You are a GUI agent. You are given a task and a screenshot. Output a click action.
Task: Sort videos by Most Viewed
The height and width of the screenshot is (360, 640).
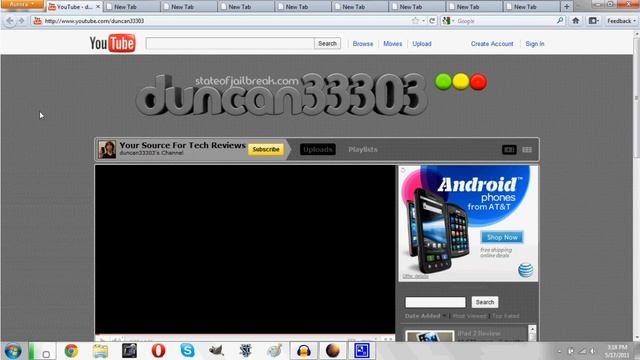[x=469, y=316]
